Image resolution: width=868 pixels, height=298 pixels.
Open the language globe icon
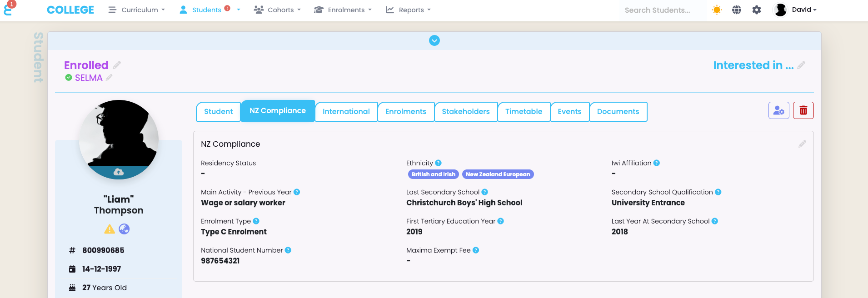[737, 10]
